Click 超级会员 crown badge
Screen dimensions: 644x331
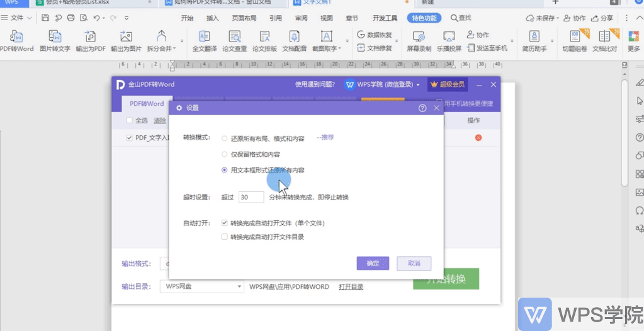coord(448,84)
